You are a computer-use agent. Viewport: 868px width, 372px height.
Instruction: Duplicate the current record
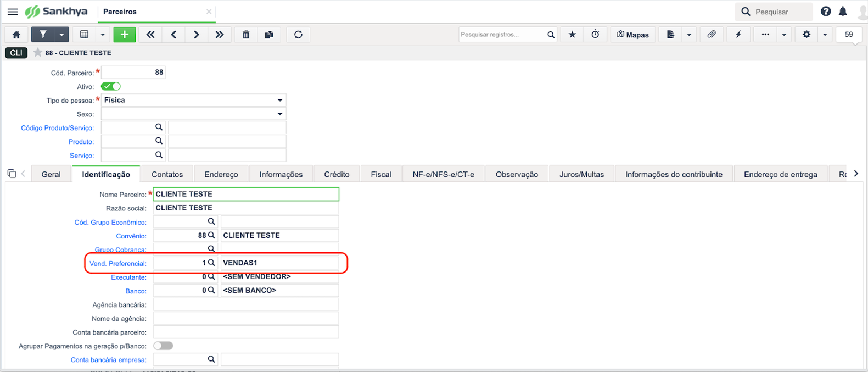coord(269,35)
